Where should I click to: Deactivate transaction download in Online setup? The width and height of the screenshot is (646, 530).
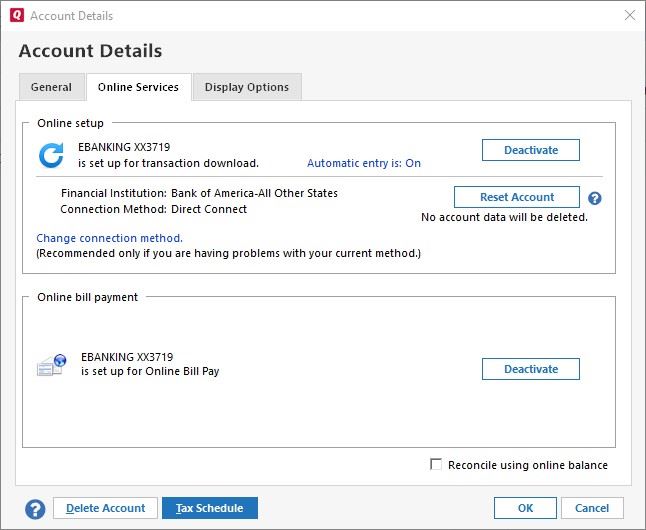[x=530, y=150]
